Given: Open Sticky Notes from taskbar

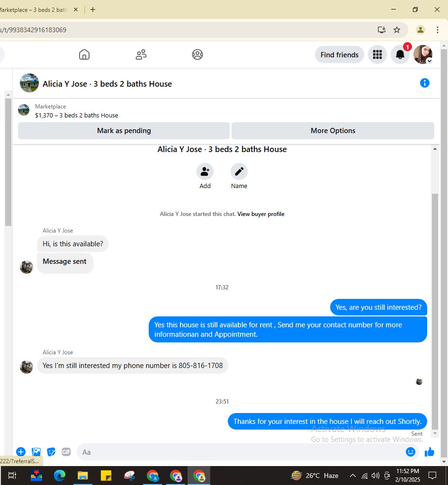Looking at the screenshot, I should tap(106, 476).
